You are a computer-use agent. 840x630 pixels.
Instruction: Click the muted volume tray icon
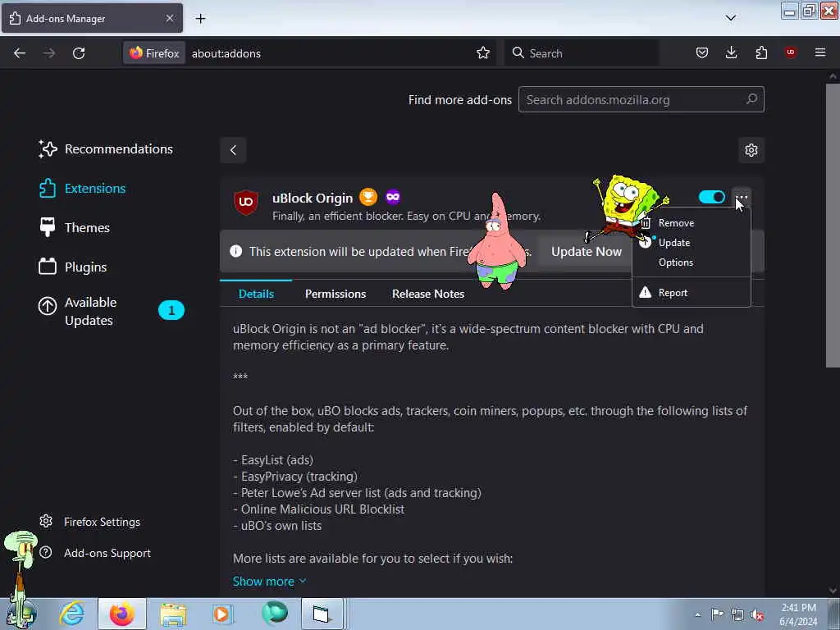(757, 615)
